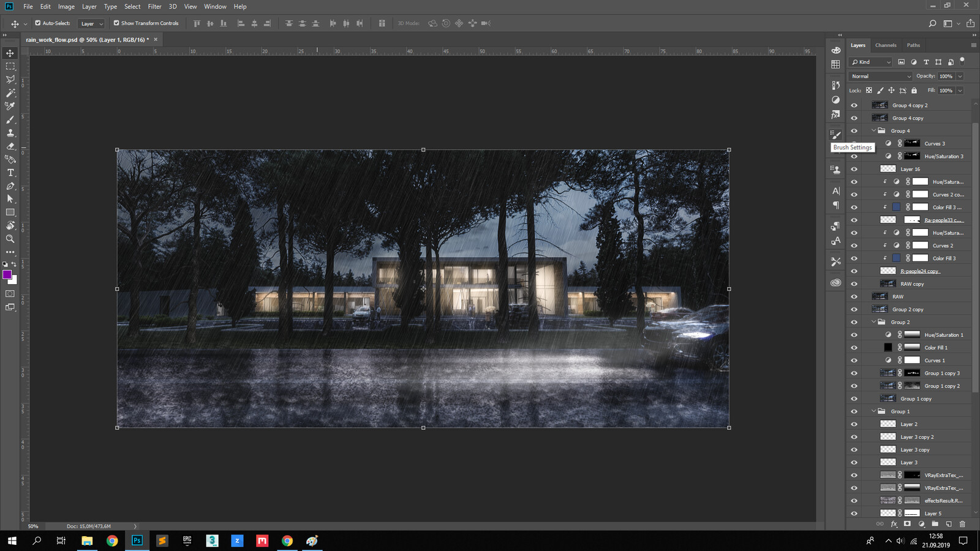This screenshot has width=980, height=551.
Task: Open the Fill slider dropdown arrow
Action: click(x=960, y=91)
